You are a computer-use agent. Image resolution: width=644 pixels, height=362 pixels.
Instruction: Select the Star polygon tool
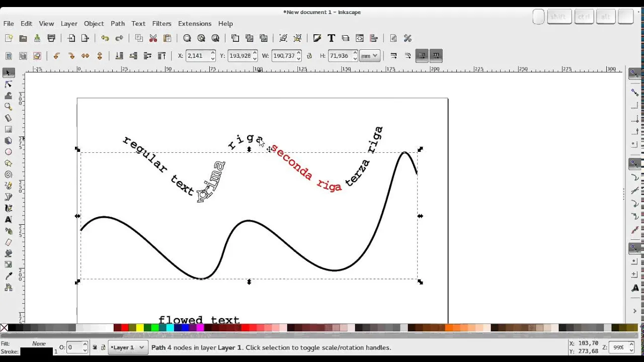tap(8, 163)
